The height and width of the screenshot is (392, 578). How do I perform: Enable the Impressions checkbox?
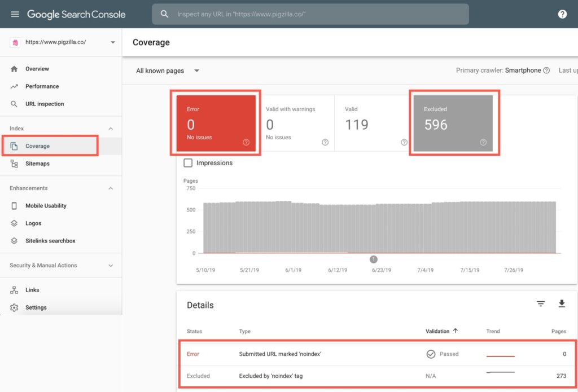point(189,163)
